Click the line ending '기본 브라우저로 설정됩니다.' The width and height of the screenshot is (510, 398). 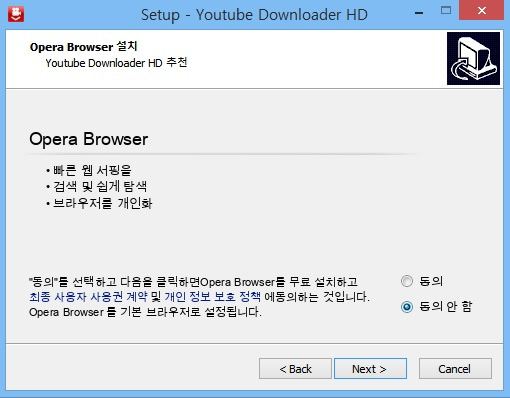pos(145,312)
